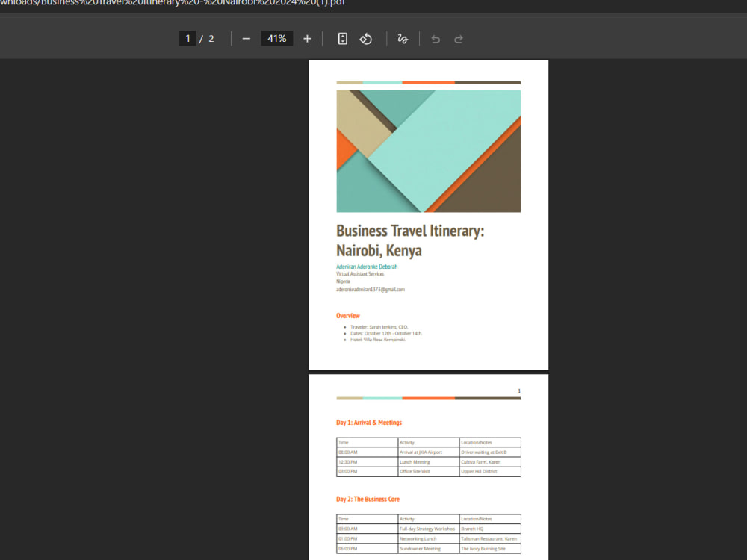Click the PDF file path in address bar

click(173, 3)
